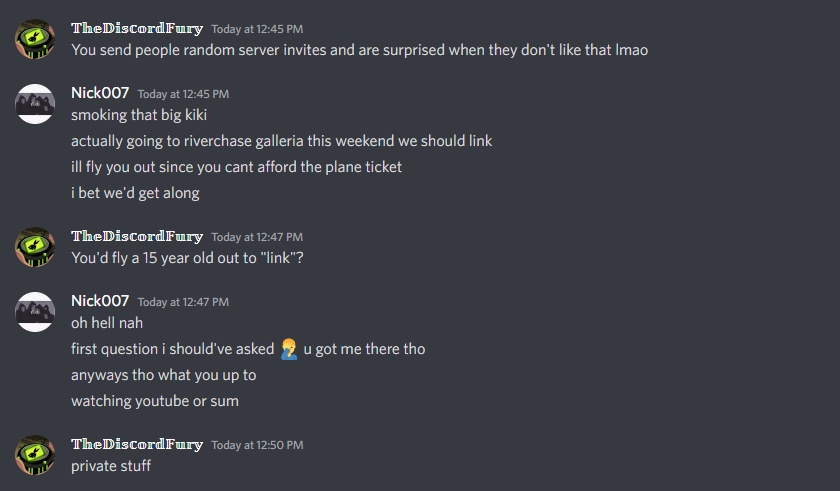Click the riverchase galleria message line

point(281,141)
